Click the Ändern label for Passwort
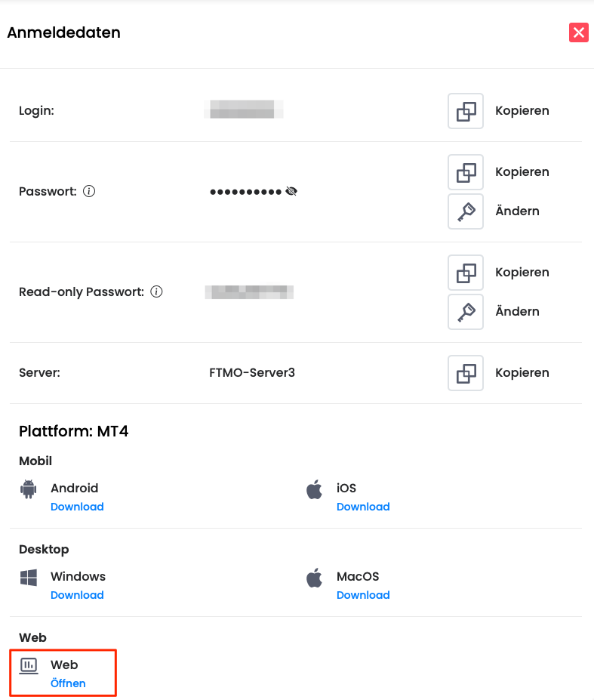Screen dimensions: 594x700 (x=517, y=211)
